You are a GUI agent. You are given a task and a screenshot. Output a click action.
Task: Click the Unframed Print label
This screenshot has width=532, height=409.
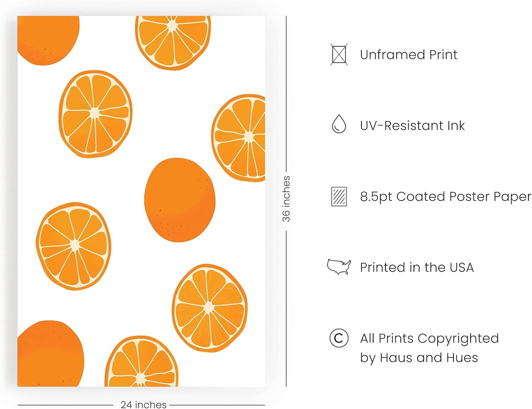click(x=409, y=55)
